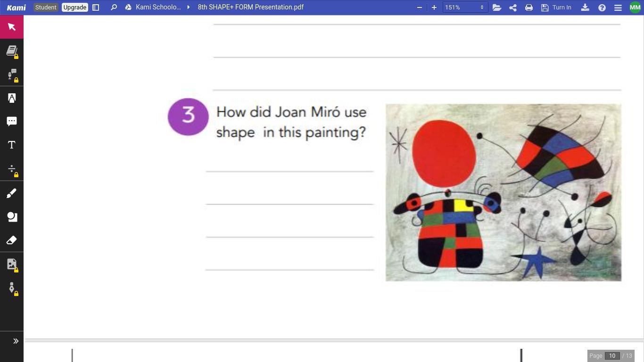Open a file with the folder icon
The height and width of the screenshot is (362, 644).
(x=497, y=8)
